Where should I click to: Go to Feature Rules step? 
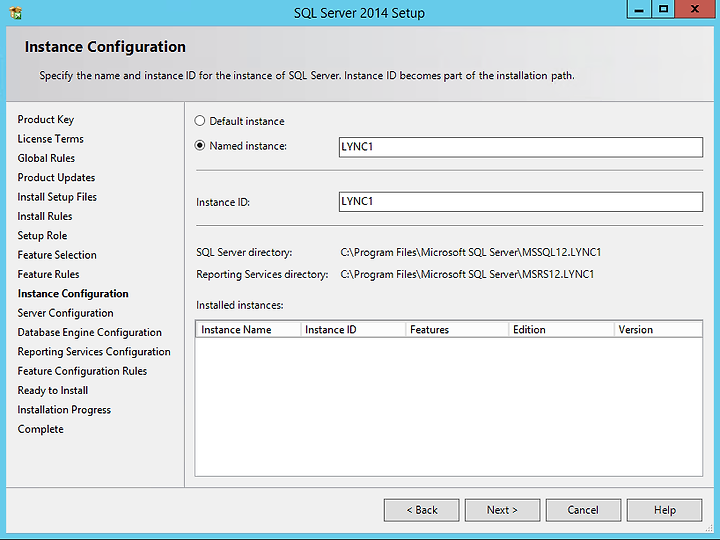[48, 274]
